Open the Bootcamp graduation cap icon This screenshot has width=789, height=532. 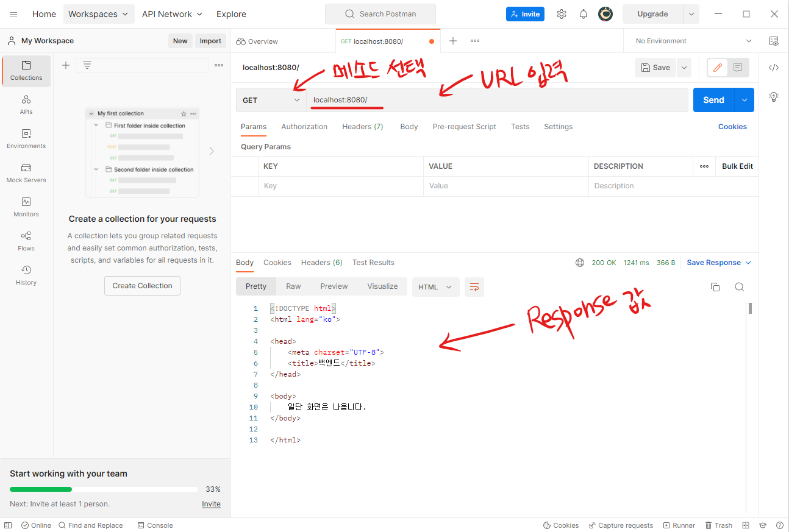click(763, 525)
